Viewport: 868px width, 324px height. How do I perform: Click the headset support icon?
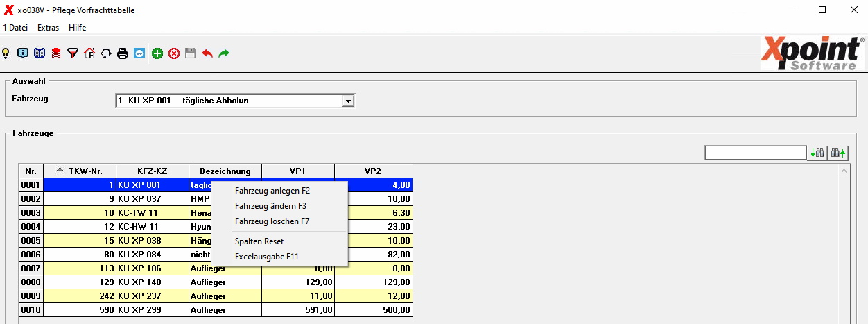click(106, 53)
